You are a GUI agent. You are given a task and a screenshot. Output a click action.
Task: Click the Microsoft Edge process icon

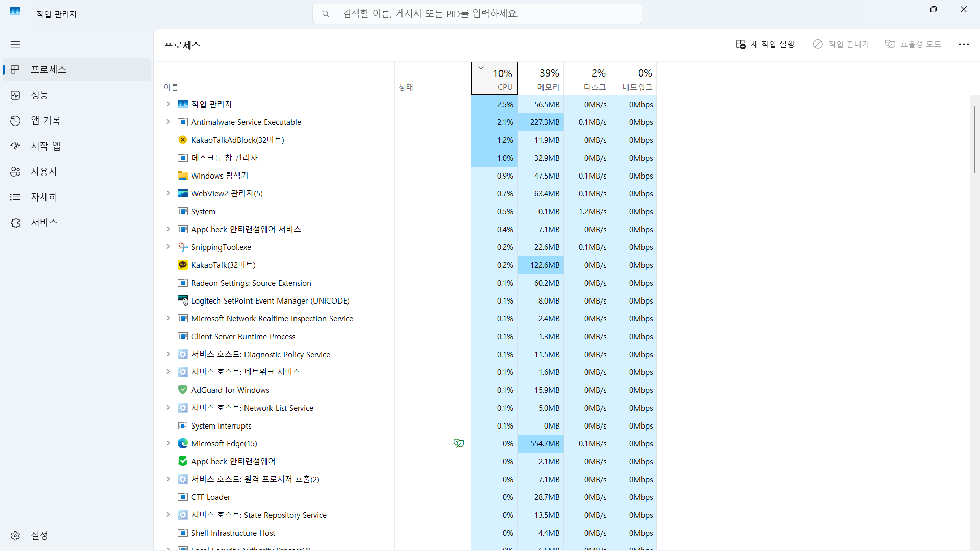pyautogui.click(x=183, y=443)
